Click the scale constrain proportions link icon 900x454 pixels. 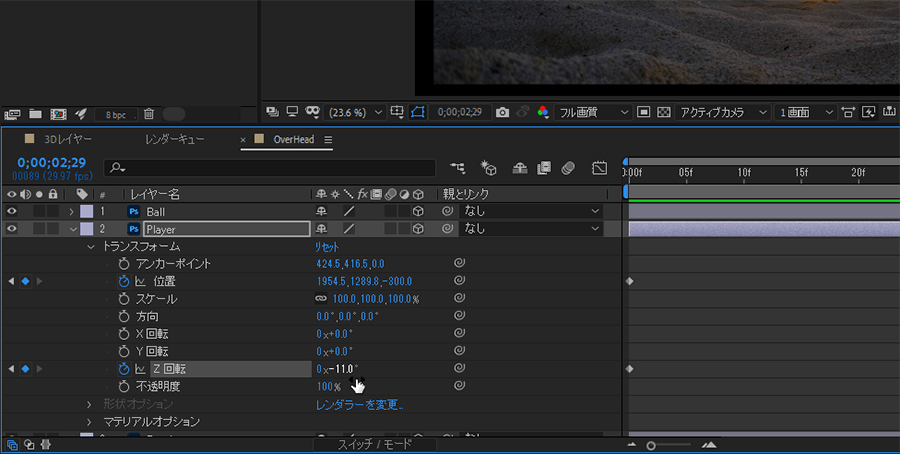click(321, 299)
